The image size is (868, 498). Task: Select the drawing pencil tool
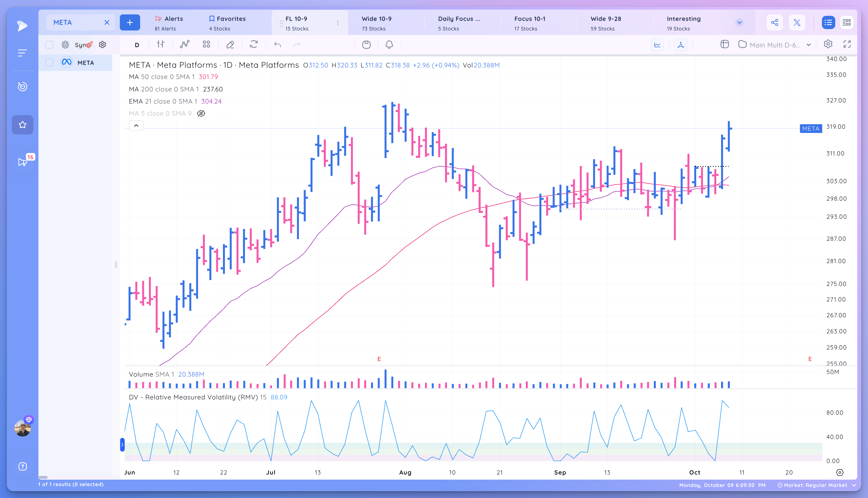(230, 45)
